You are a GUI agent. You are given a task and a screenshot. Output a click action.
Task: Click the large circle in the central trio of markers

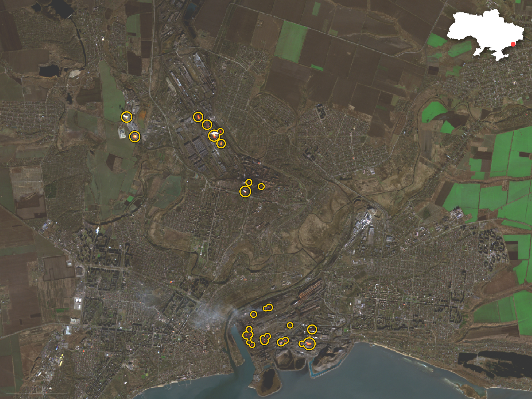click(x=245, y=192)
